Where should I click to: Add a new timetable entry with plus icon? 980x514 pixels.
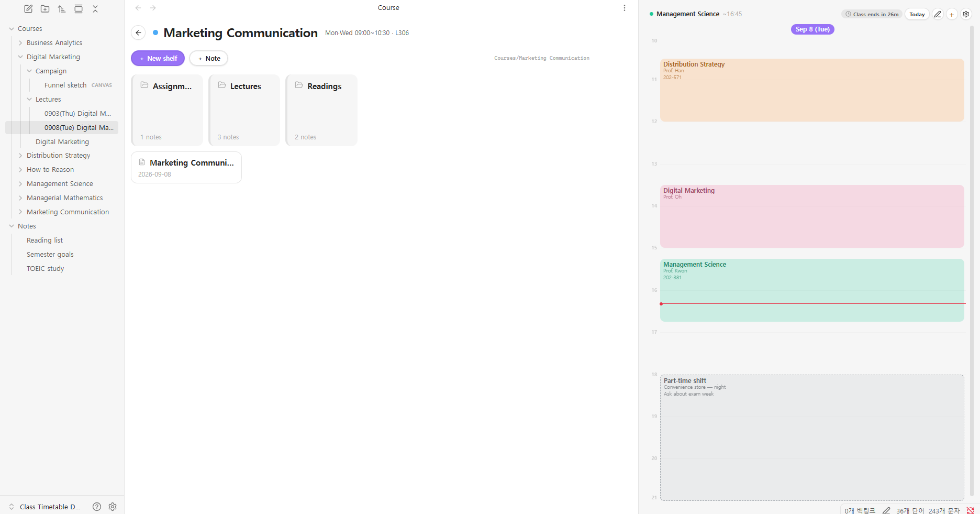tap(952, 14)
